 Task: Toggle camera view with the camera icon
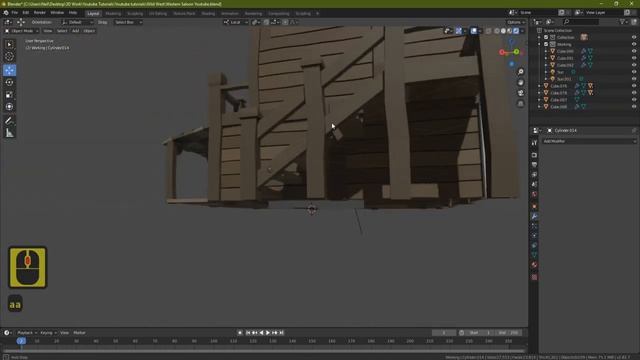tap(521, 93)
